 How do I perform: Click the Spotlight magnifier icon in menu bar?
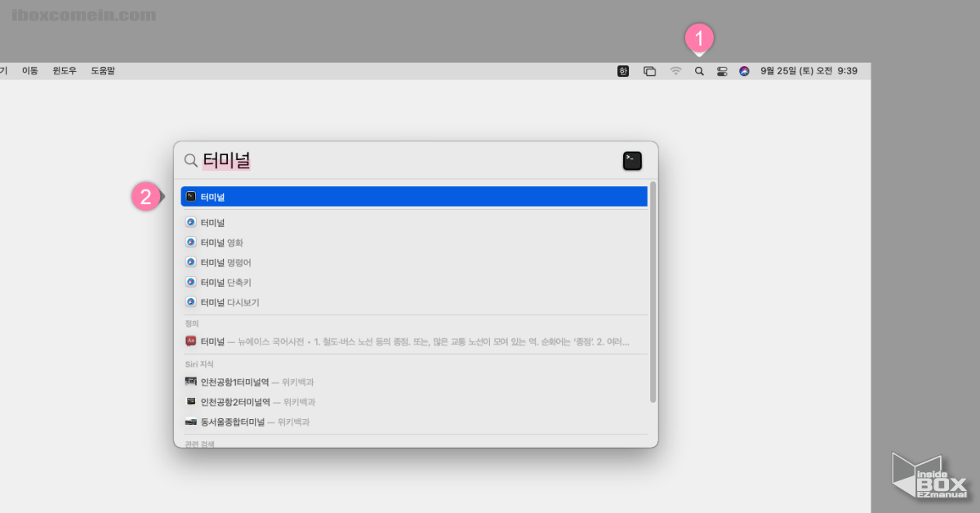point(699,71)
